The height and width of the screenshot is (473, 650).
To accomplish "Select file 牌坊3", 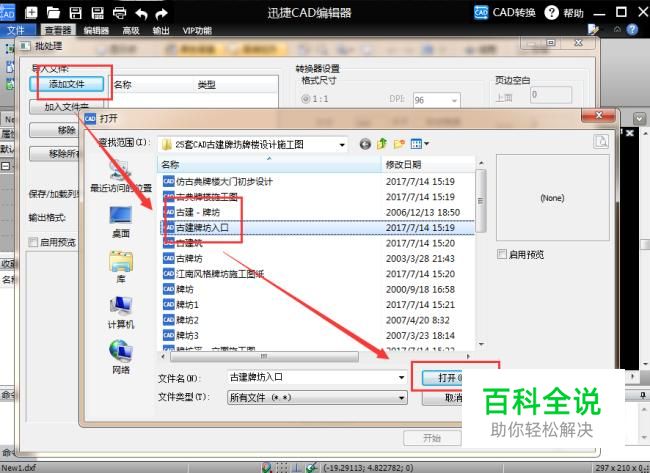I will pyautogui.click(x=181, y=335).
